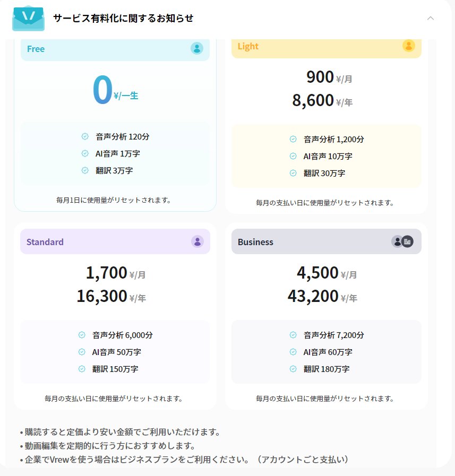Click the user icon on the Standard plan
Screen dimensions: 455x476
pos(196,241)
